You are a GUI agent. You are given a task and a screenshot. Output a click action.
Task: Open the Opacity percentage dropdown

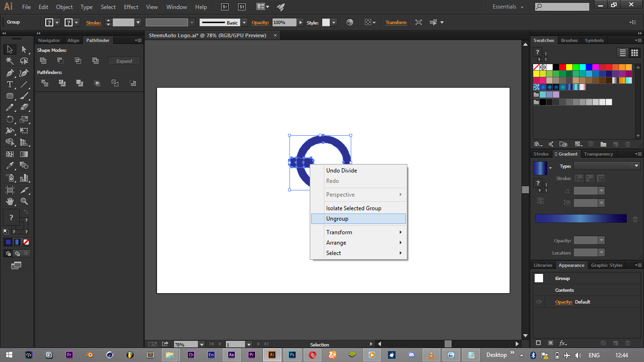[300, 23]
